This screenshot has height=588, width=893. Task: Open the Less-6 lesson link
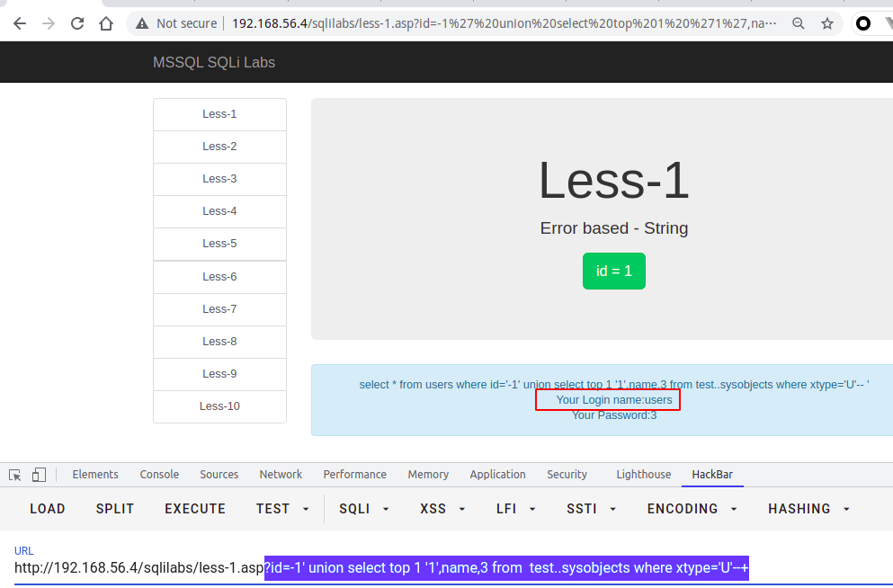pos(219,277)
